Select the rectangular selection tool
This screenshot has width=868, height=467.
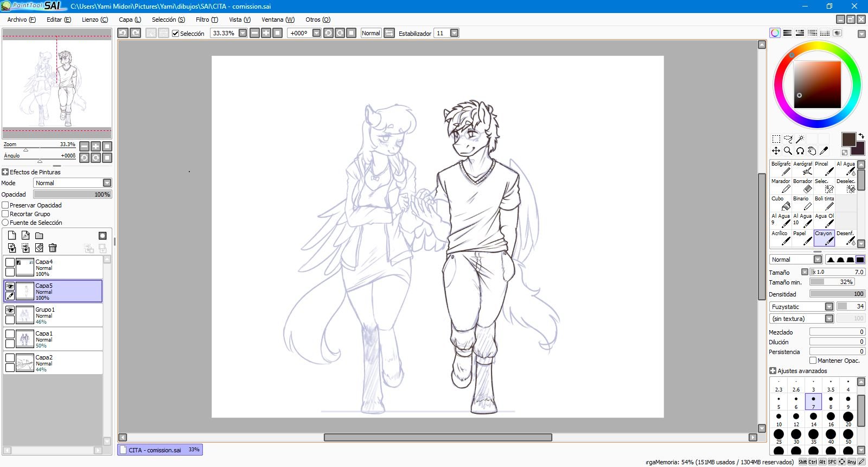point(776,139)
